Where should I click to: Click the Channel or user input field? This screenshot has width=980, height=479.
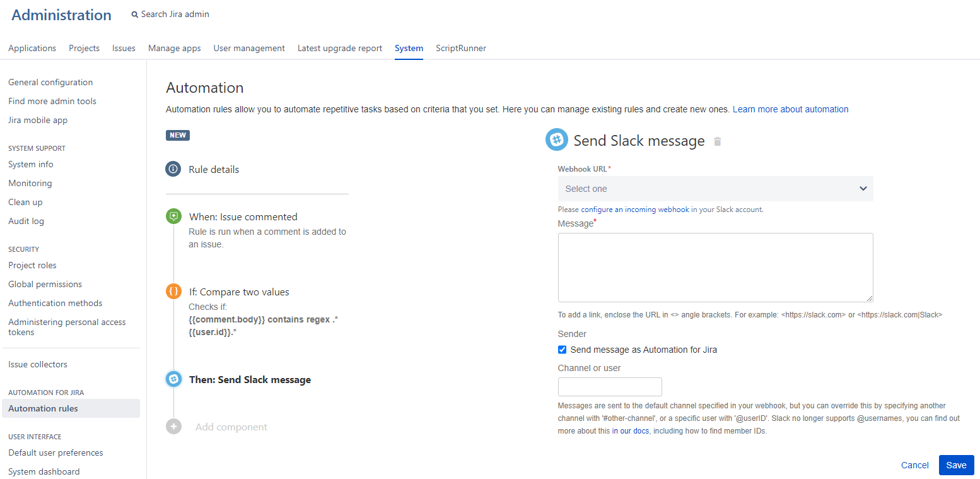pyautogui.click(x=610, y=387)
